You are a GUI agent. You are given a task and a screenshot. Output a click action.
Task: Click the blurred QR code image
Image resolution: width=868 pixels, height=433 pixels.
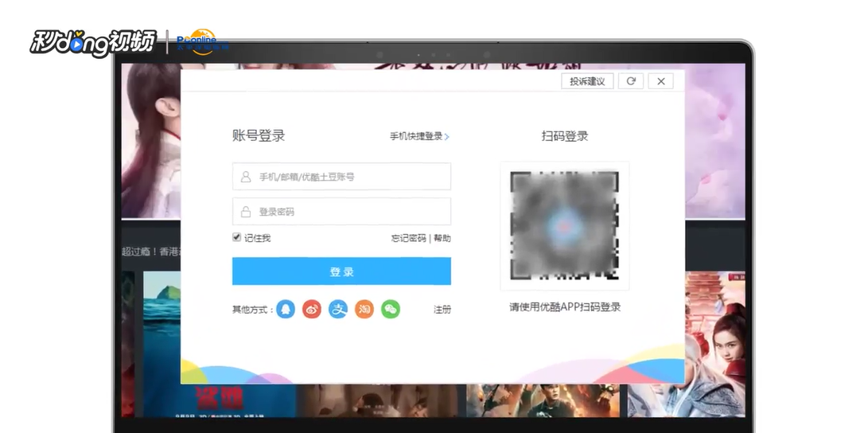click(x=565, y=226)
